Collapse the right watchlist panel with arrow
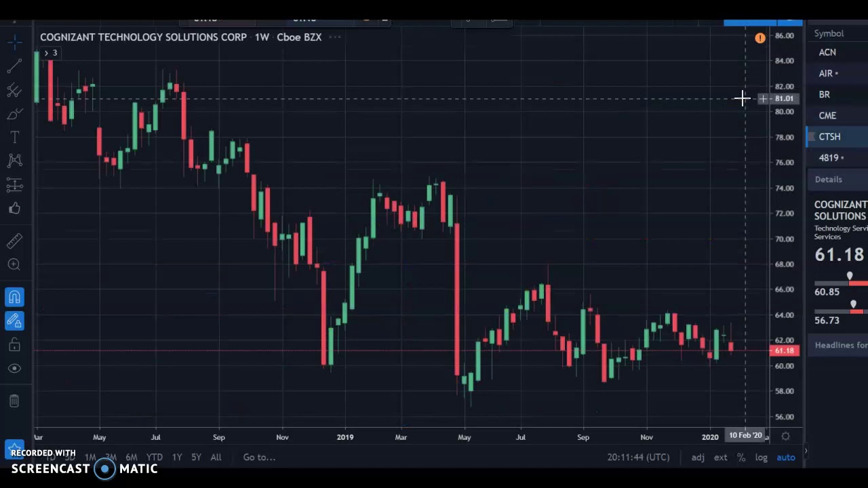Image resolution: width=868 pixels, height=488 pixels. click(x=806, y=451)
